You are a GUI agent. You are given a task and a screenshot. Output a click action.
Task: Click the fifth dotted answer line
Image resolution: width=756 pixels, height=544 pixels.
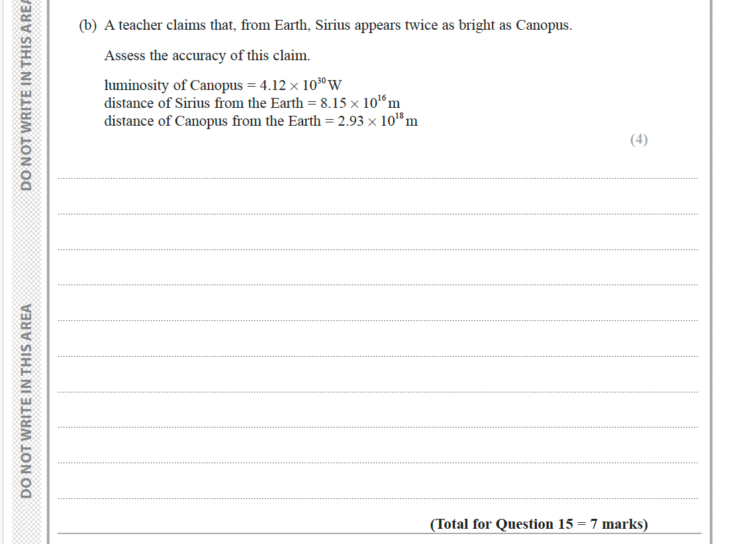point(377,321)
